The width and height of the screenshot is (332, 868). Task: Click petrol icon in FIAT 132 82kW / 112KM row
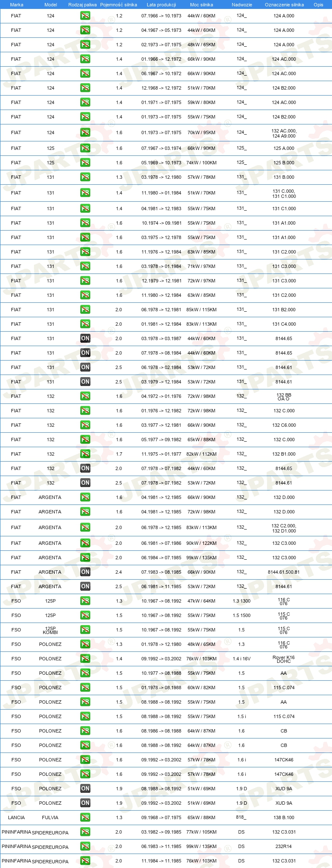85,454
